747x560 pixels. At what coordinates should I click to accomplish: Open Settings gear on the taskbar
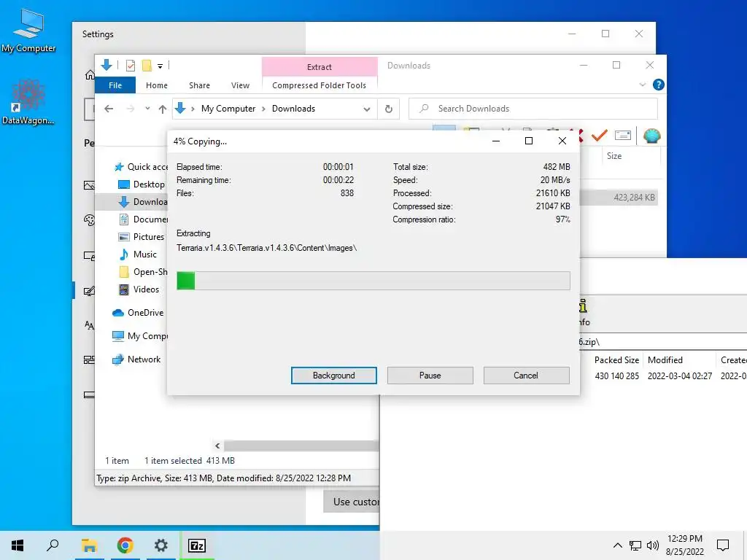[x=161, y=545]
